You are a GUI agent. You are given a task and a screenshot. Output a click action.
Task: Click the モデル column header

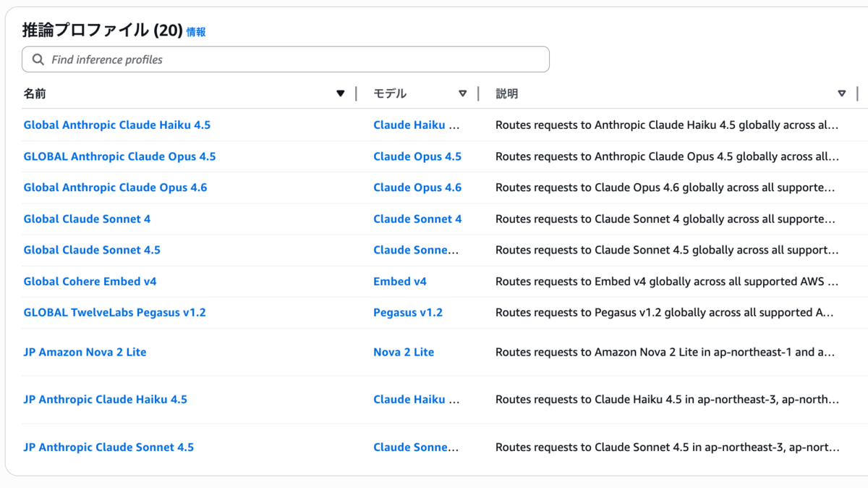(390, 93)
